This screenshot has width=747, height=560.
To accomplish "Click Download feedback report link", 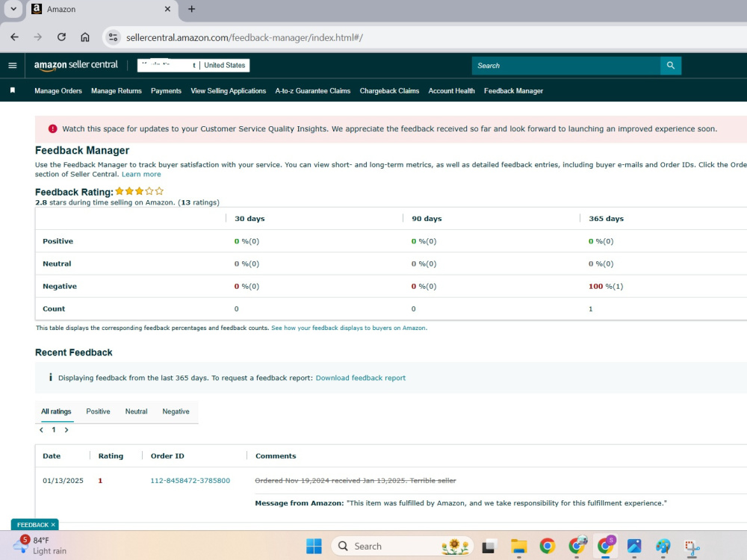I will pos(361,378).
